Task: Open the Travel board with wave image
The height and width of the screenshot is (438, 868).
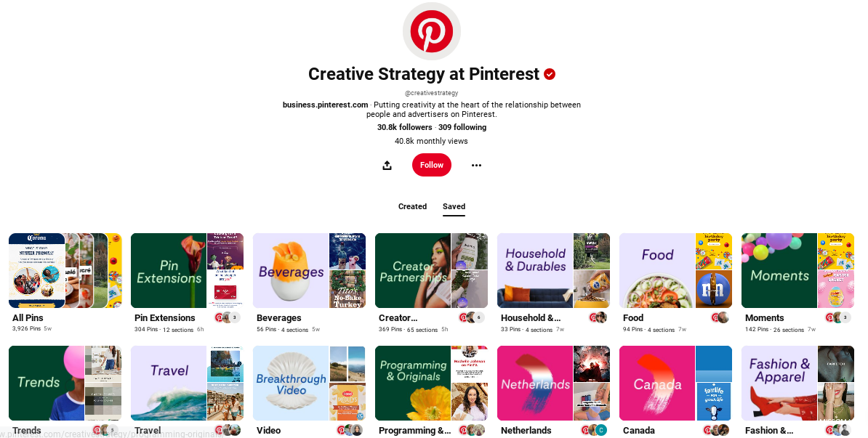Action: click(x=187, y=384)
